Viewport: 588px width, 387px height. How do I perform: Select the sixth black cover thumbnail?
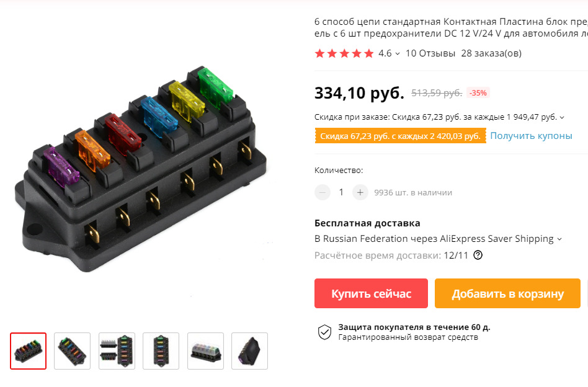coord(250,351)
